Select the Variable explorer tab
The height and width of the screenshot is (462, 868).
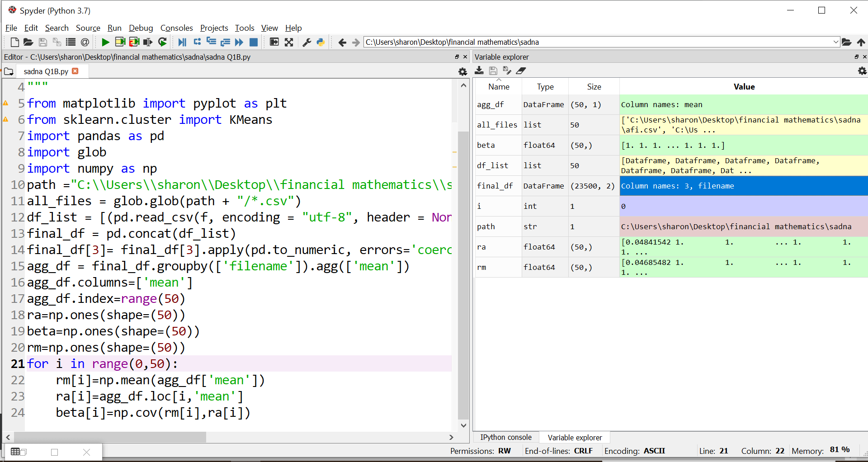(x=575, y=437)
